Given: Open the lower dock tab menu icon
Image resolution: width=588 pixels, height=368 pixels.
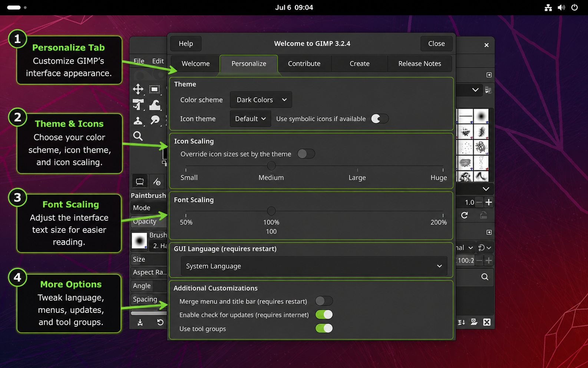Looking at the screenshot, I should click(489, 232).
